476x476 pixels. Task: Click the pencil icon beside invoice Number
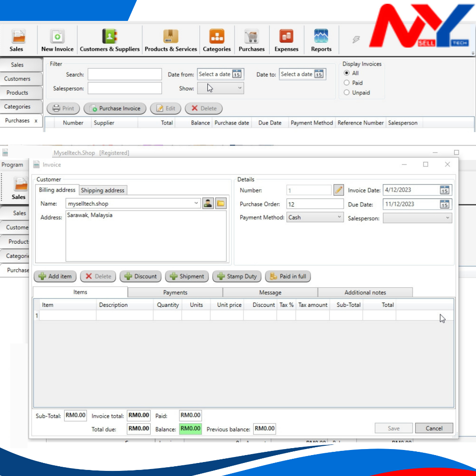point(339,190)
